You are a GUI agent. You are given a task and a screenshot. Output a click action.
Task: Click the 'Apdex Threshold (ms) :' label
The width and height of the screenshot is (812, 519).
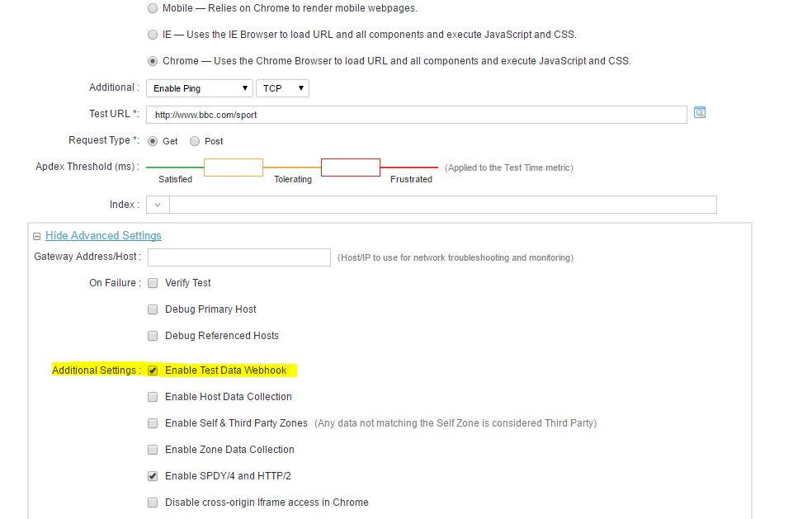(x=87, y=167)
